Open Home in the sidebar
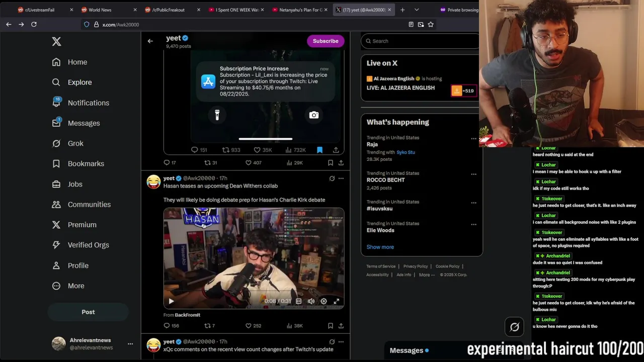The height and width of the screenshot is (362, 644). pyautogui.click(x=69, y=62)
